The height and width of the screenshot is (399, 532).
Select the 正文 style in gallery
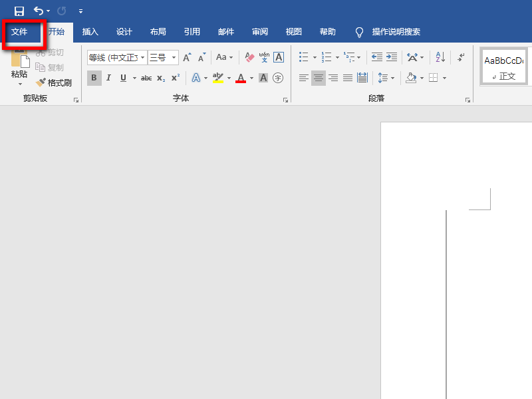504,66
